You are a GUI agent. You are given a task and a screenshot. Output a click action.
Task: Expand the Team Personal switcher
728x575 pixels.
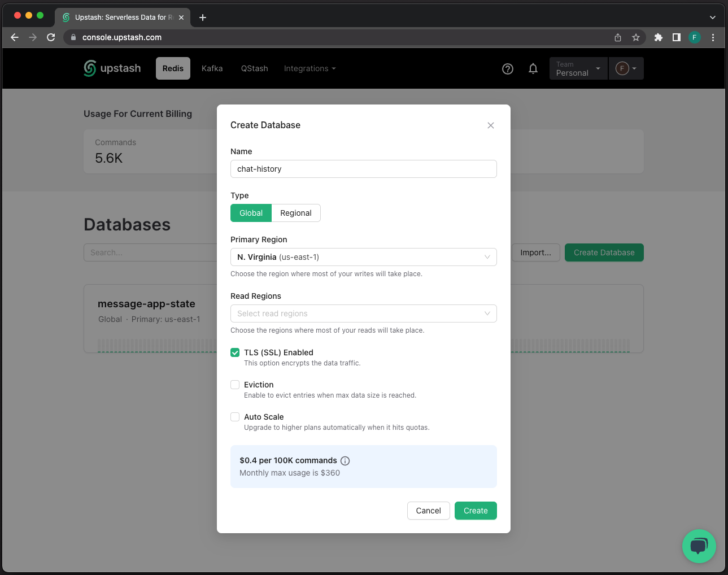coord(578,68)
